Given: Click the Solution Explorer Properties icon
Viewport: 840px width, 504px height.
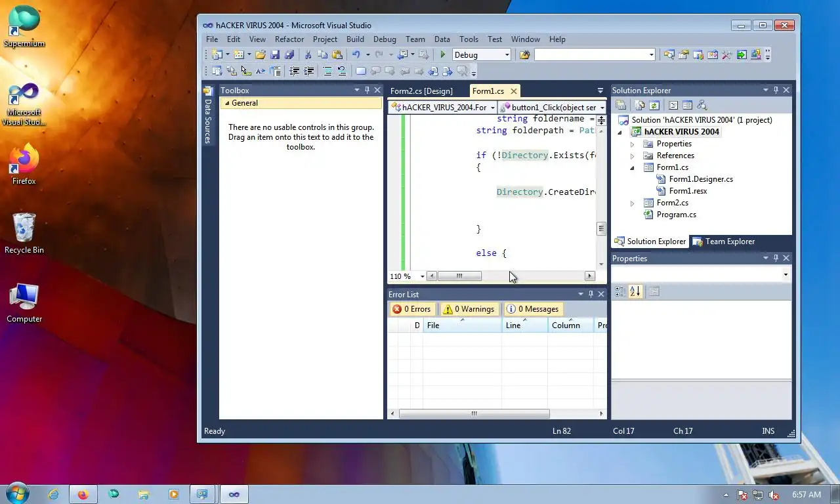Looking at the screenshot, I should point(620,105).
